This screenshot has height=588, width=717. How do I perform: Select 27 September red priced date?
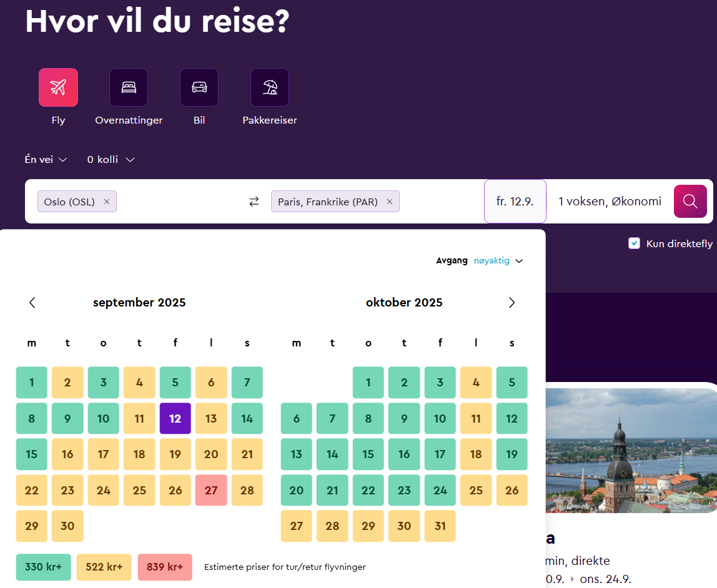pos(211,490)
